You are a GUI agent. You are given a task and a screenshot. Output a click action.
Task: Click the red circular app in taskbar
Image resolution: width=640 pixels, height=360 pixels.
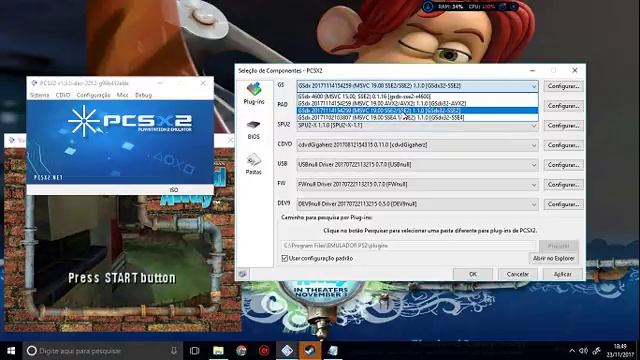264,351
